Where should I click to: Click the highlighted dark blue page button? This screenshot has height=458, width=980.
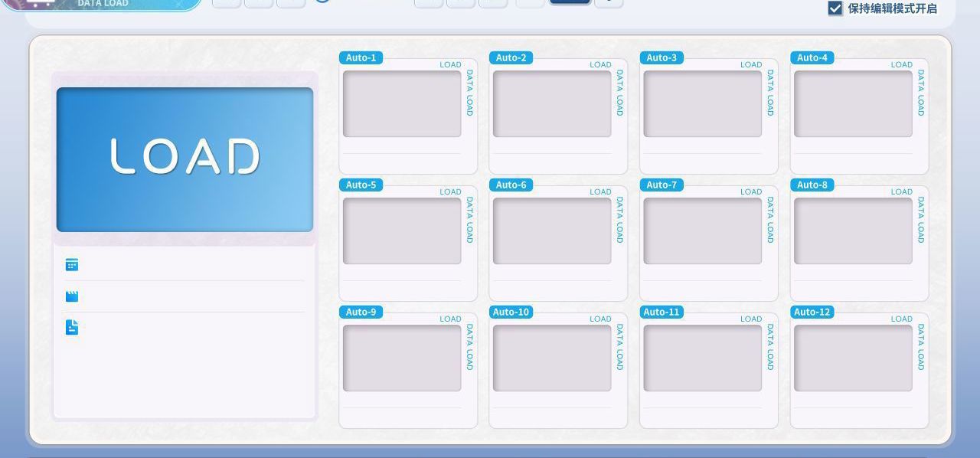(x=570, y=2)
